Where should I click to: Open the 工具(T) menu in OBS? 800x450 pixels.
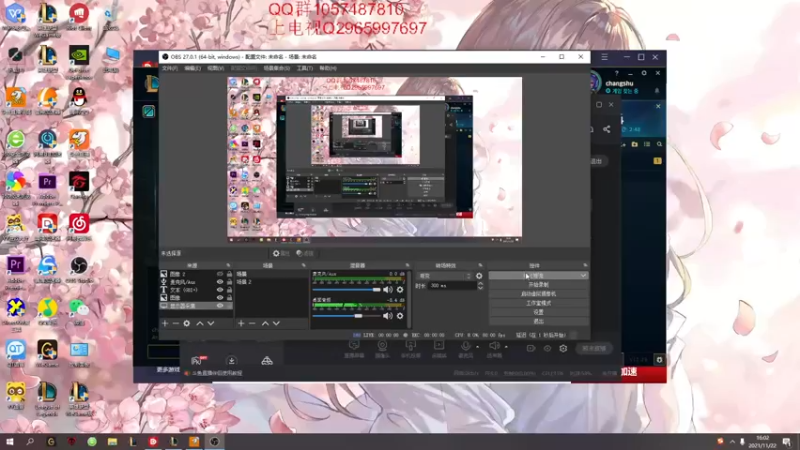click(305, 68)
